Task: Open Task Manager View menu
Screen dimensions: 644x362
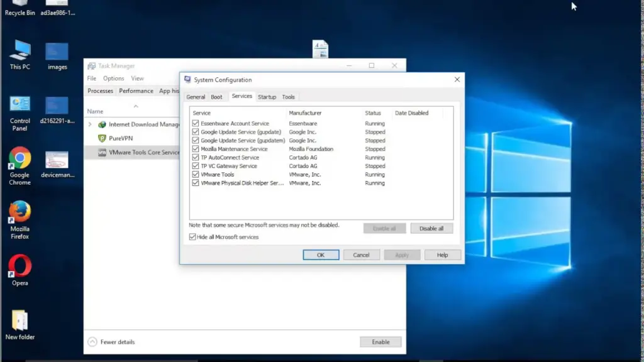Action: point(137,79)
